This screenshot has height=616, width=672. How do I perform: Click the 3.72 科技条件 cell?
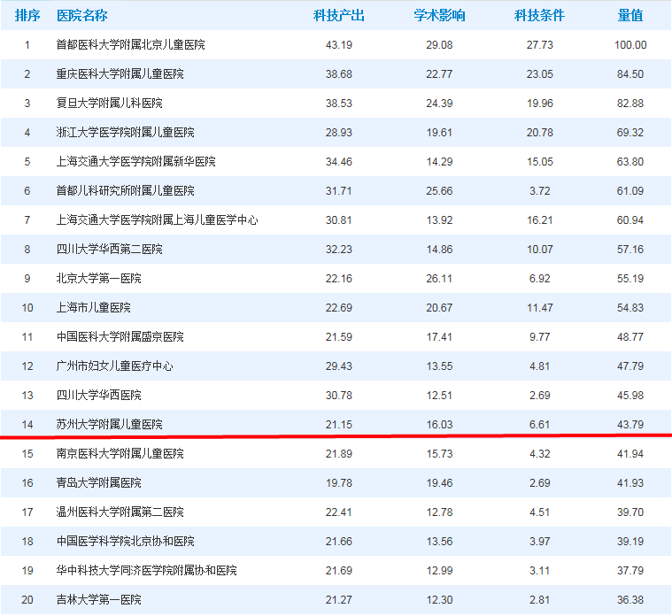point(539,190)
